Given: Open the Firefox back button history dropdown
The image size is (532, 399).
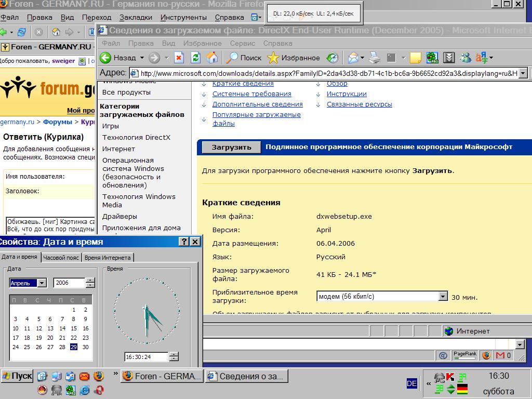Looking at the screenshot, I should (x=11, y=32).
